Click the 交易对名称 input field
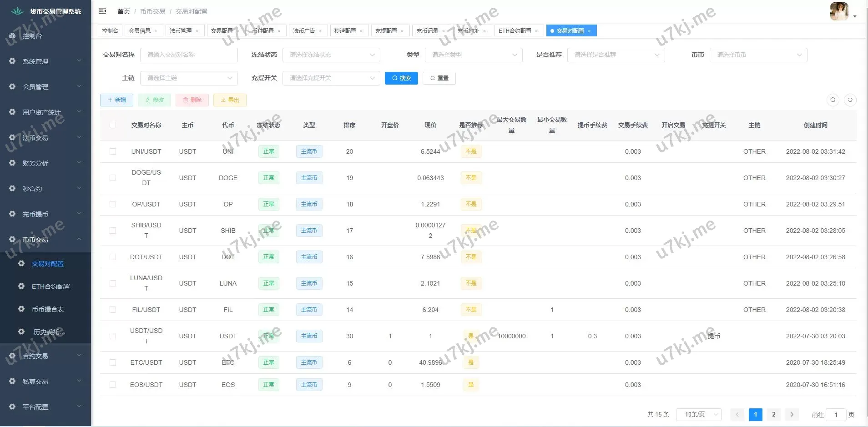This screenshot has width=868, height=427. tap(189, 55)
